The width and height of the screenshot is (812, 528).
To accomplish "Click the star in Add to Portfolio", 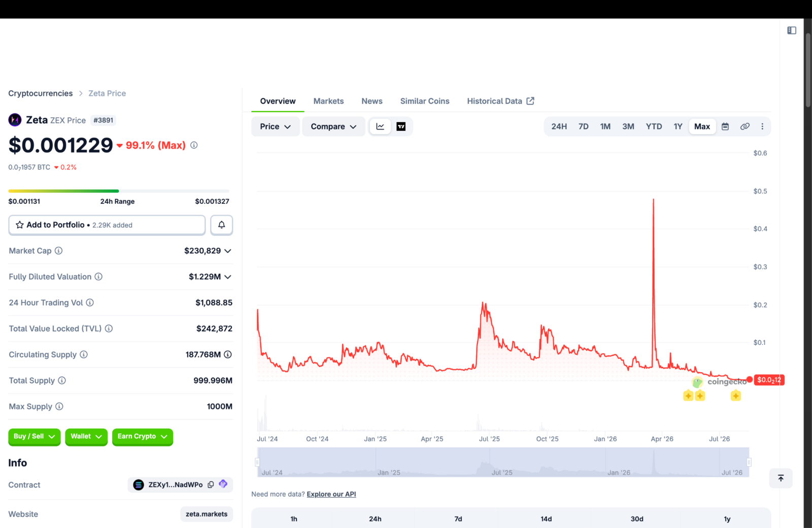I will coord(20,225).
